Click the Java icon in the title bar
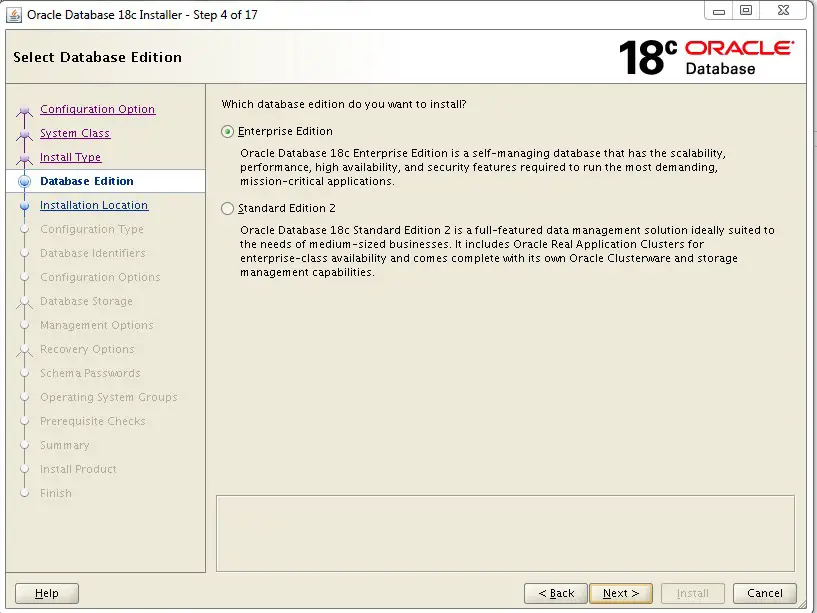The width and height of the screenshot is (817, 613). point(14,15)
